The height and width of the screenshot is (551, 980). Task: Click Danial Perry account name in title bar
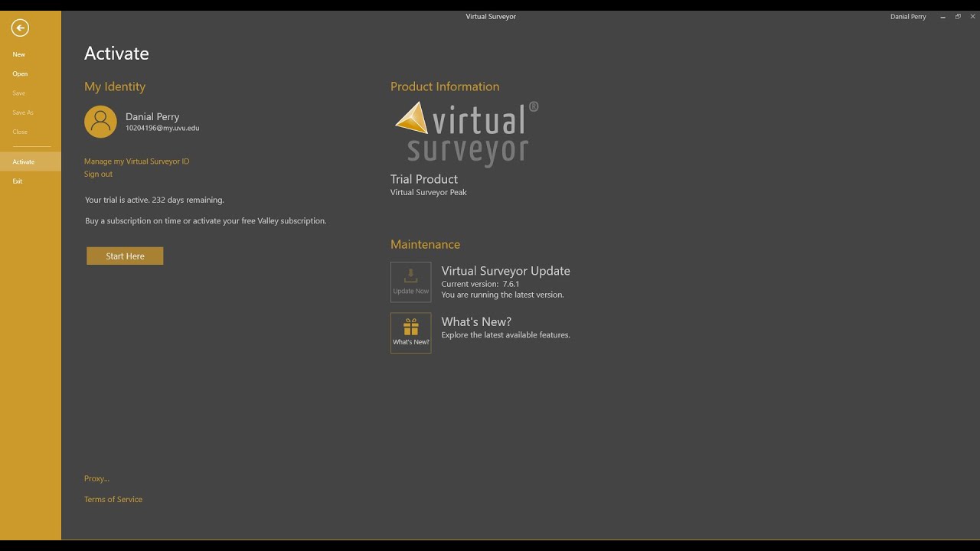[908, 17]
